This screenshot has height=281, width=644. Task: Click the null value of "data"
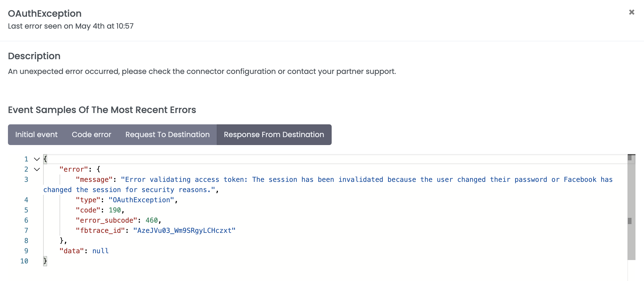(x=100, y=251)
